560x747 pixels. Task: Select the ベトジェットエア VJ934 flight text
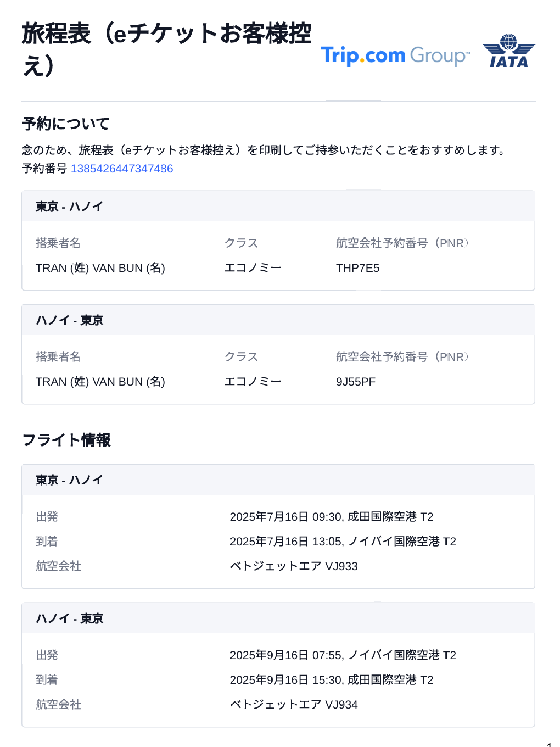[294, 705]
